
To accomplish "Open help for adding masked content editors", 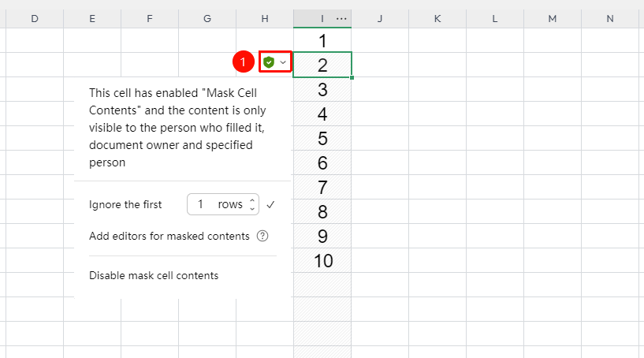I will tap(262, 236).
